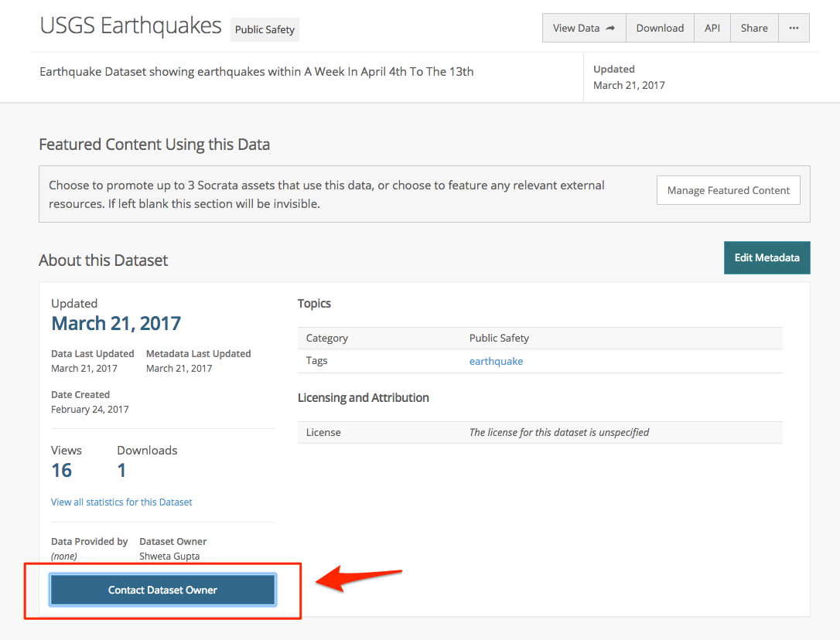Click the USGS Earthquakes title

click(x=131, y=26)
